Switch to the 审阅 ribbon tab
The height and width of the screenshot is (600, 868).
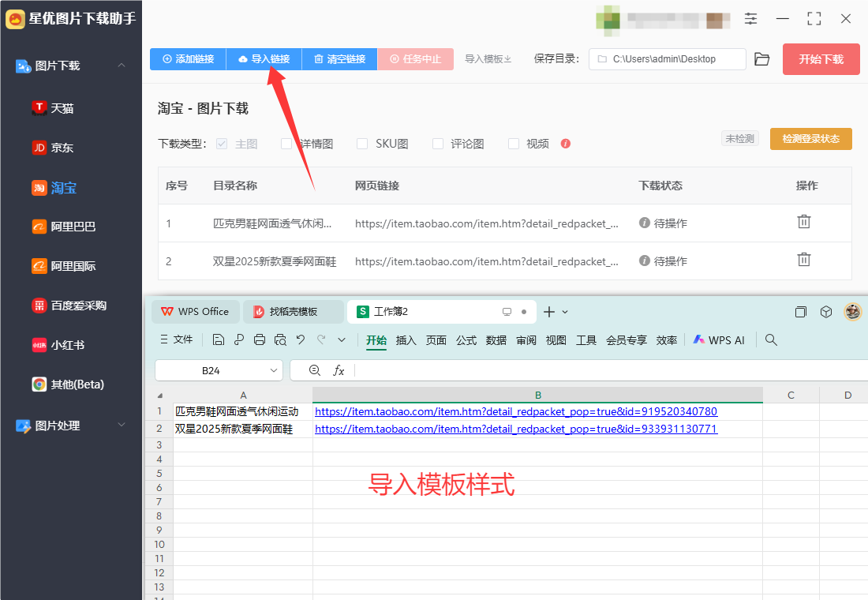point(526,340)
